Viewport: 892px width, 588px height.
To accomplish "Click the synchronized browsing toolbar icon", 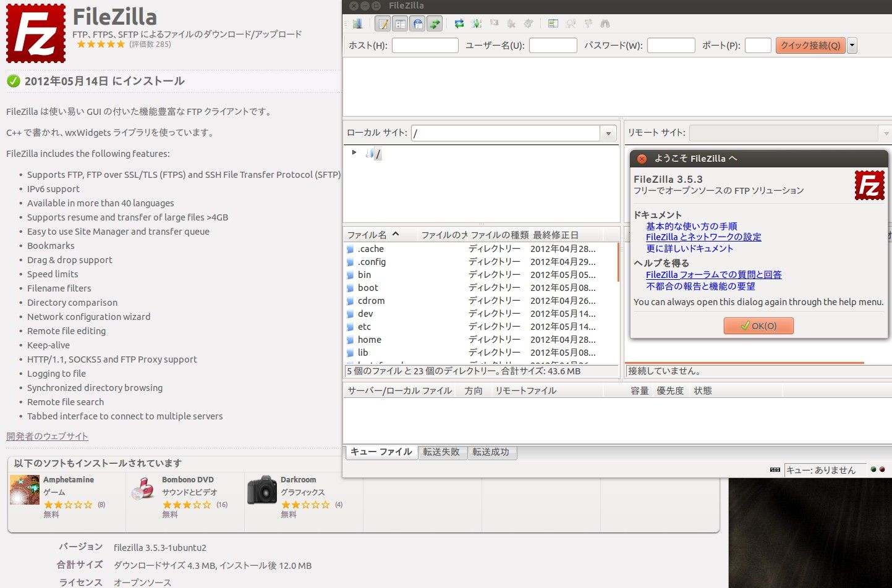I will [x=588, y=24].
